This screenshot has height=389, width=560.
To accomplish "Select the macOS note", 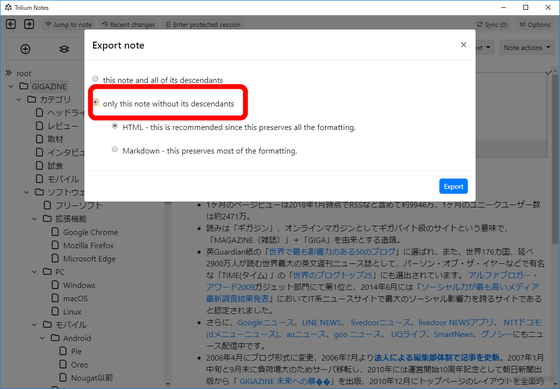I will pyautogui.click(x=75, y=298).
